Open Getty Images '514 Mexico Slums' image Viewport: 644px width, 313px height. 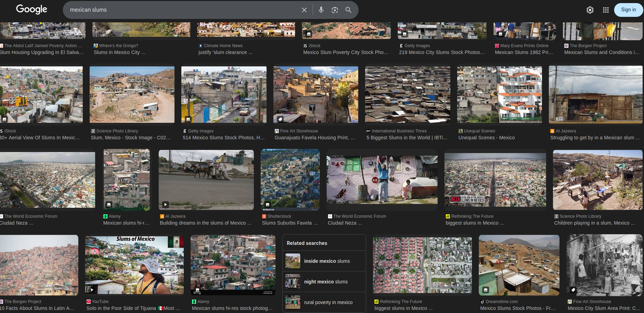click(224, 95)
